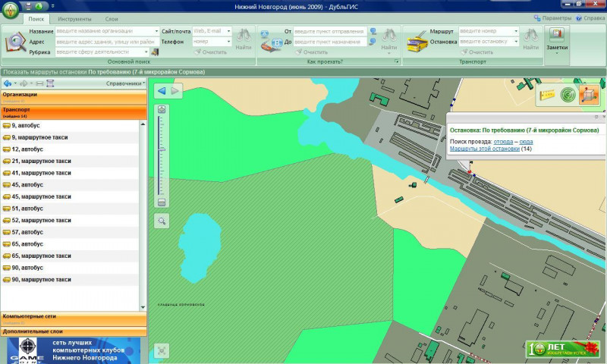Click print icon in directory panel toolbar
This screenshot has height=364, width=607.
pyautogui.click(x=39, y=83)
